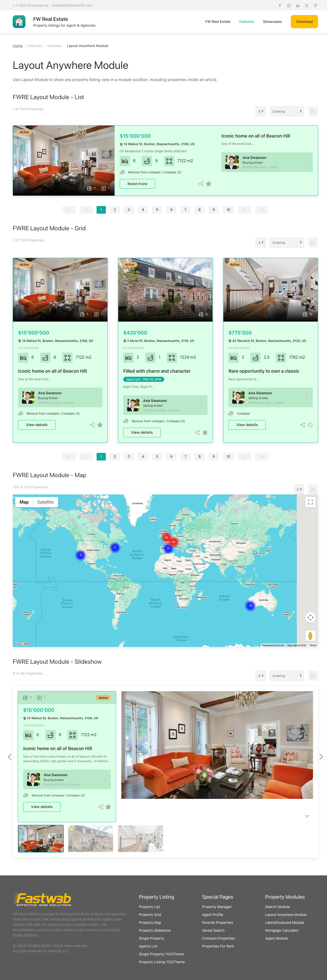Open the Showcases menu item

[272, 22]
